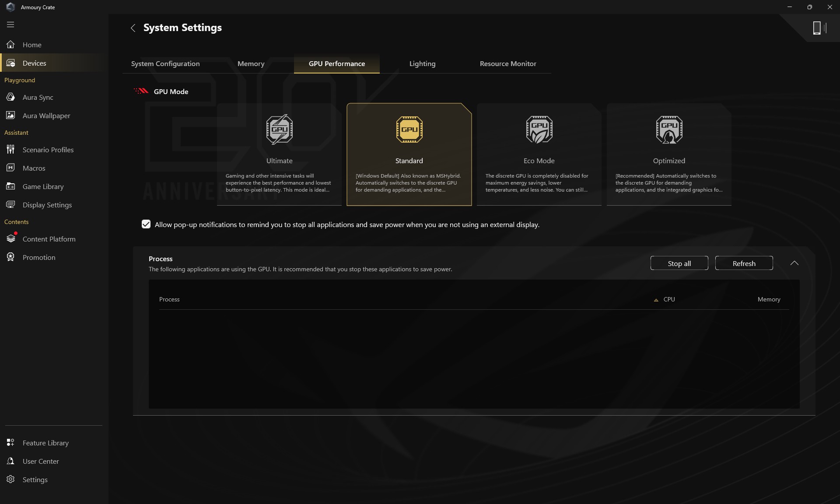
Task: Sort processes by CPU column
Action: click(x=669, y=299)
